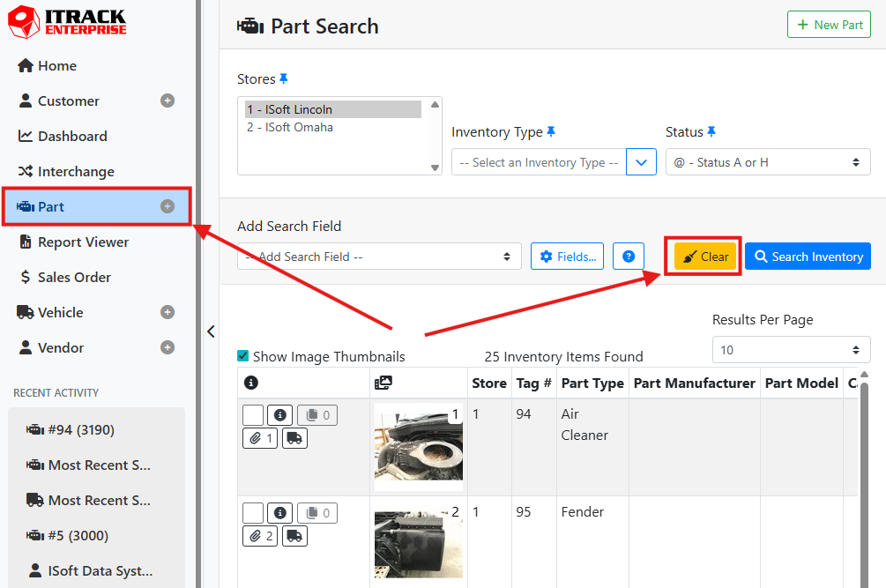Image resolution: width=886 pixels, height=588 pixels.
Task: Uncheck Show Image Thumbnails checkbox
Action: tap(243, 356)
